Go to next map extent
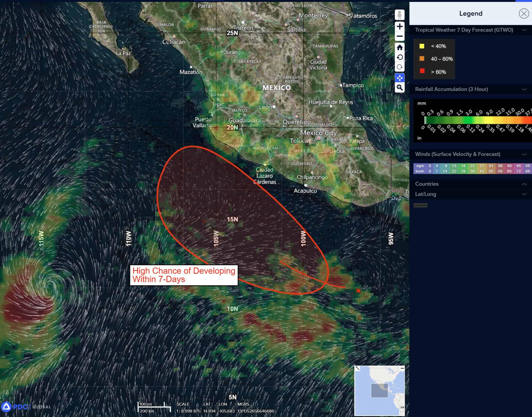The image size is (532, 417). (399, 67)
